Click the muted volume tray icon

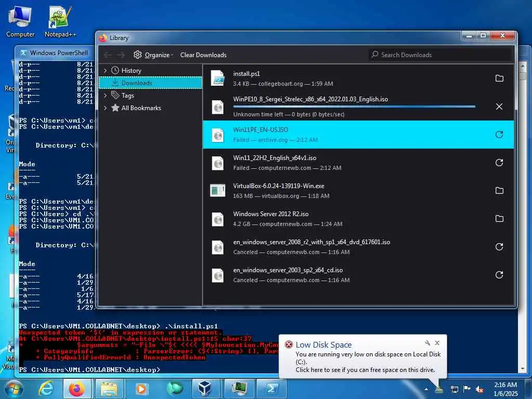(480, 390)
